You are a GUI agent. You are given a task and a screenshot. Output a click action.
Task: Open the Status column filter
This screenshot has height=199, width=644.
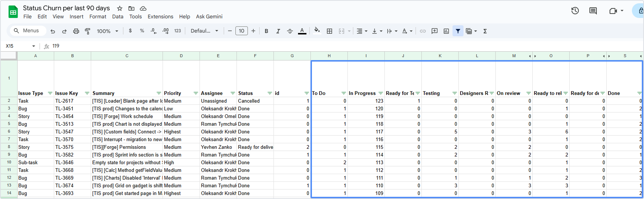coord(270,93)
